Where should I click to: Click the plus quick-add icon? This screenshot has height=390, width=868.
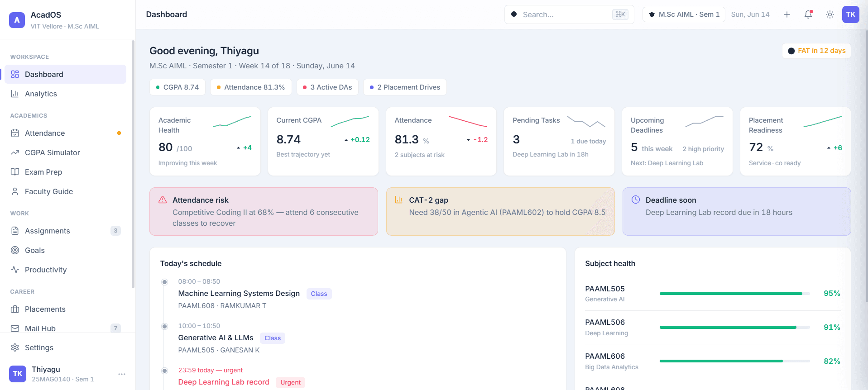click(787, 14)
